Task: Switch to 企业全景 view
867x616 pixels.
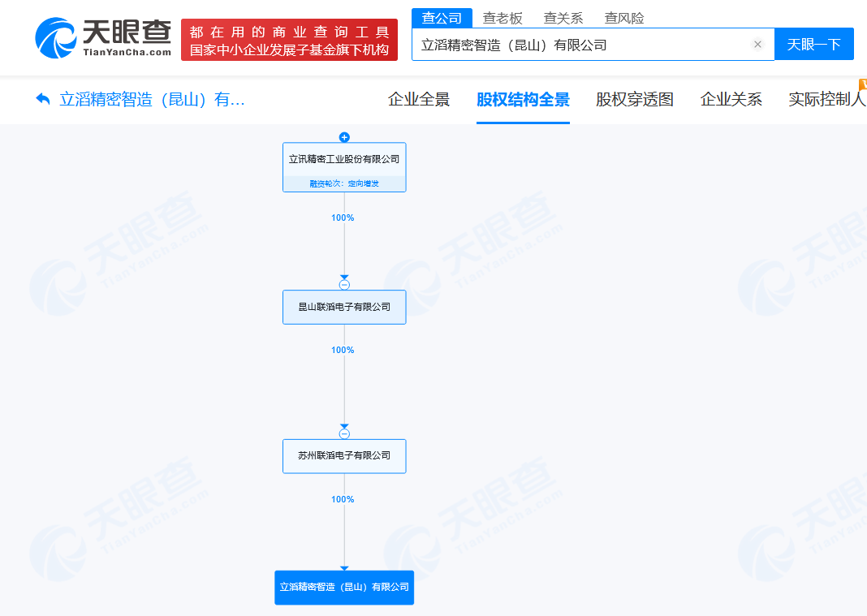Action: click(x=419, y=99)
